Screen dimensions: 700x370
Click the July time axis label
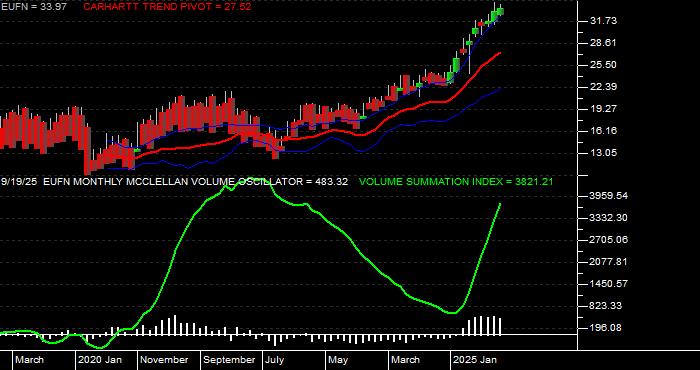274,360
